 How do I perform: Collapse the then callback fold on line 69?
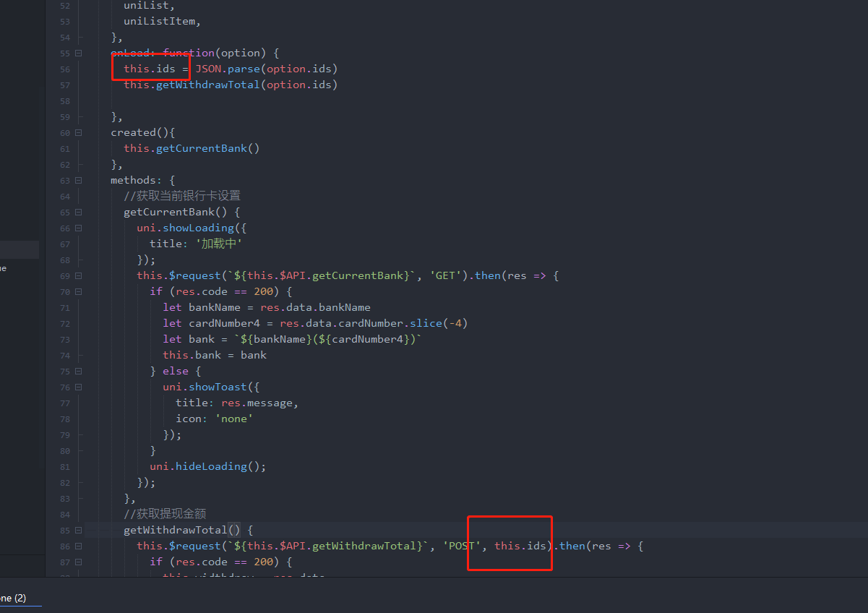tap(80, 275)
